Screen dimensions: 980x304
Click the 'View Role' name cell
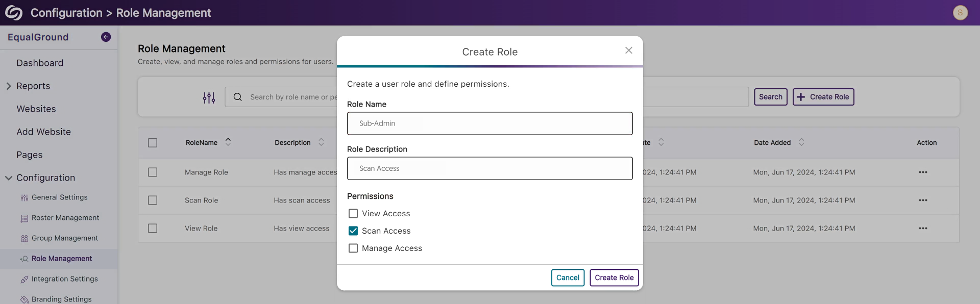click(201, 229)
